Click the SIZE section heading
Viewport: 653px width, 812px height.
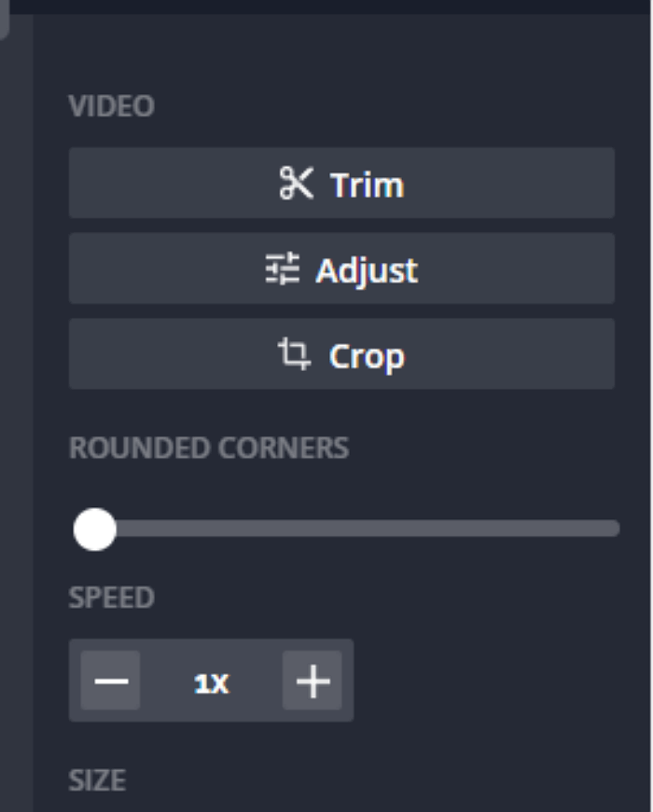[x=97, y=779]
